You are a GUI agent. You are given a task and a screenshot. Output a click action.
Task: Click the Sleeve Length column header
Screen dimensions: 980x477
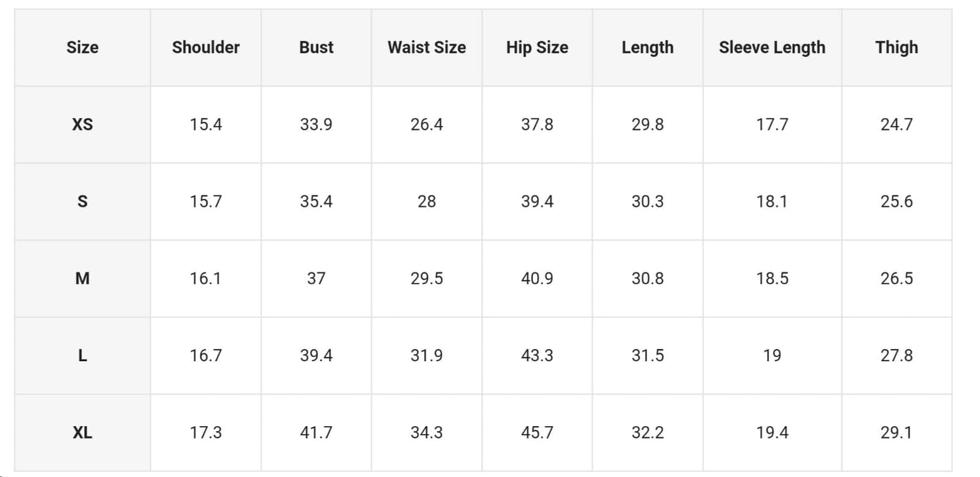(x=772, y=47)
